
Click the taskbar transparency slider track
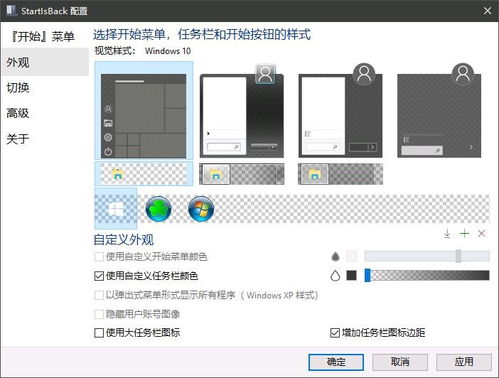(427, 276)
